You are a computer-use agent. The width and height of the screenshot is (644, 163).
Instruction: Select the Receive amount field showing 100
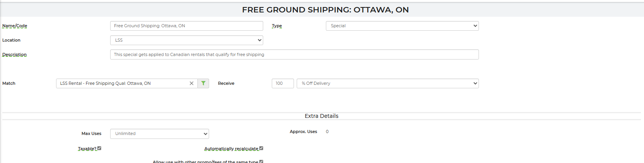pyautogui.click(x=282, y=83)
